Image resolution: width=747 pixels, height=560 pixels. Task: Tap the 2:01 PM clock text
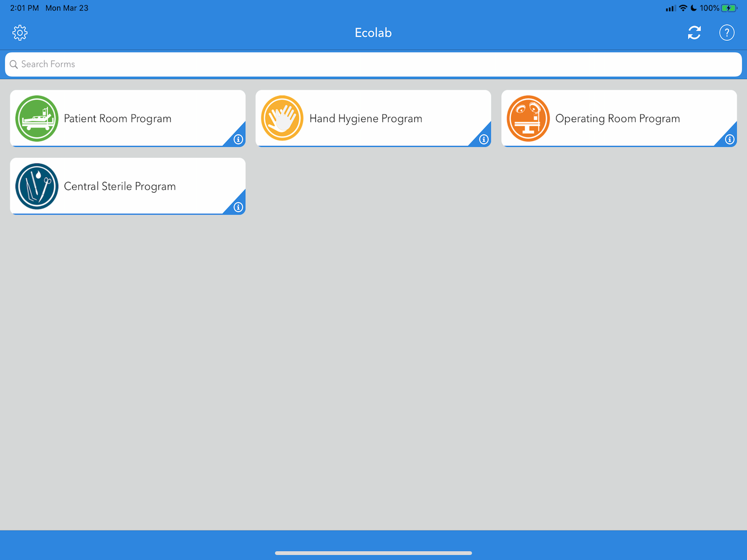click(24, 8)
